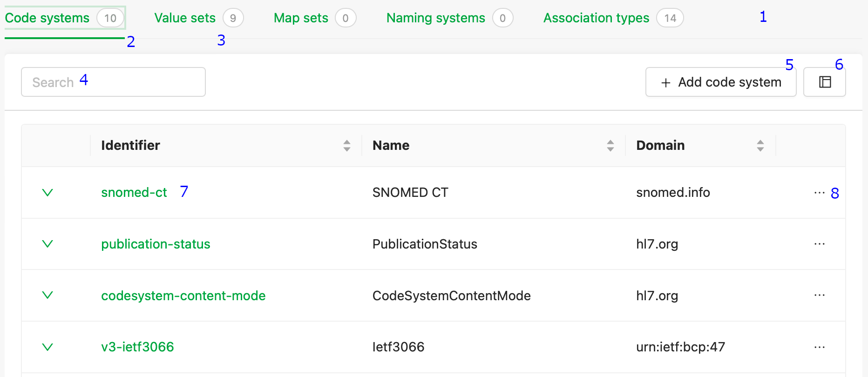The image size is (868, 377).
Task: Click the CodeSystemContentMode name cell
Action: point(452,296)
